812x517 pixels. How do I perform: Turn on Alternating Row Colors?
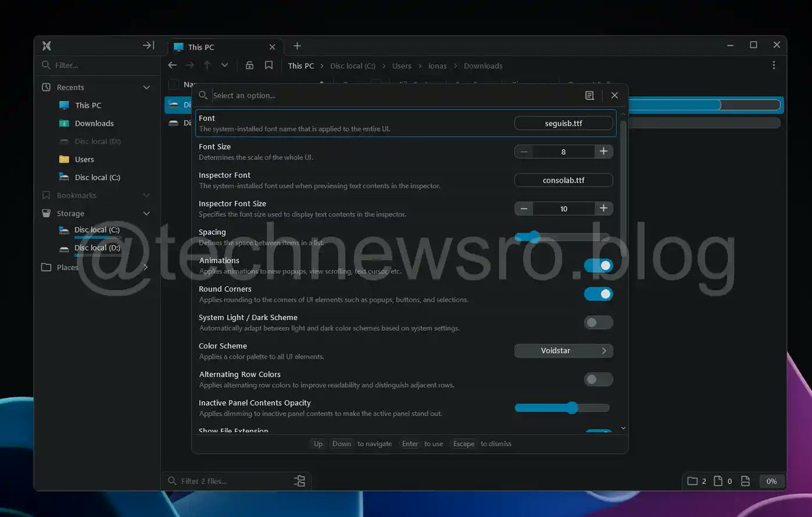[598, 379]
